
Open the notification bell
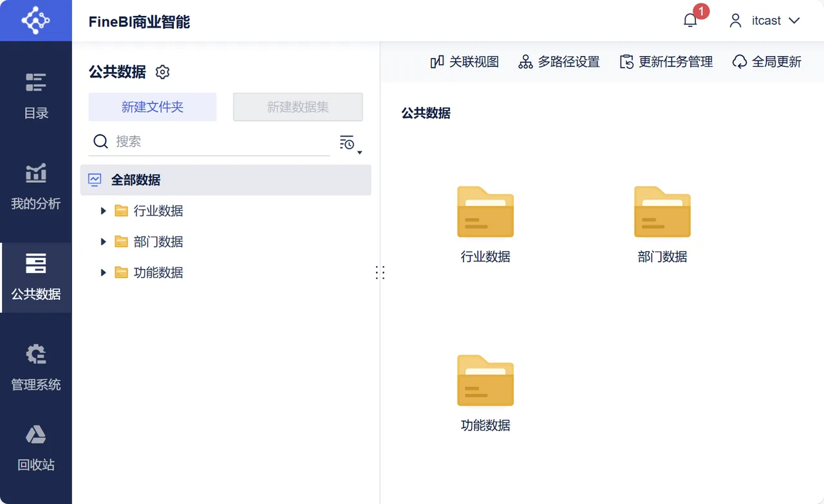click(690, 21)
